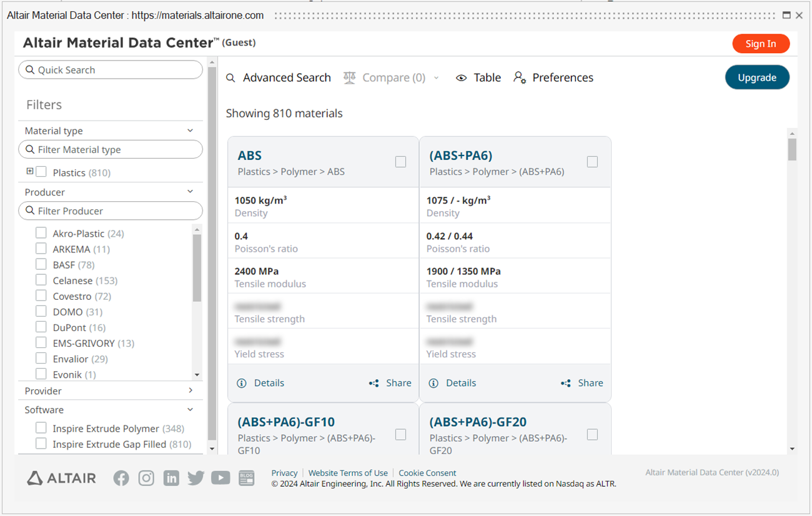Open Altair Facebook page icon
Screen dimensions: 812x516
tap(121, 478)
